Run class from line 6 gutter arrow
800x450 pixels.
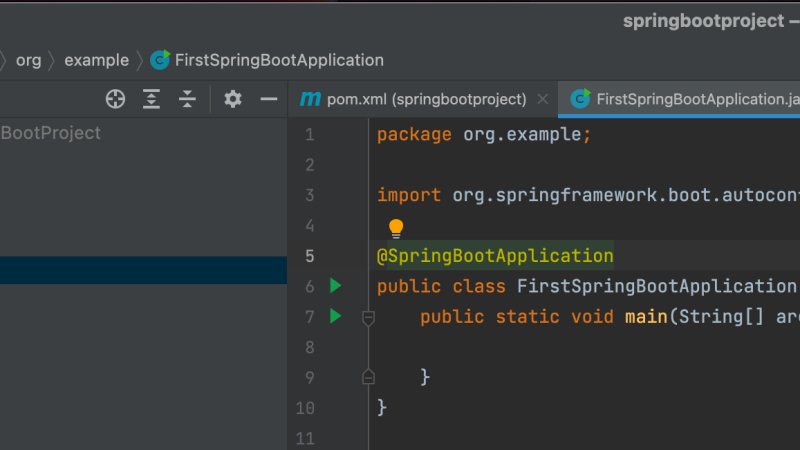[335, 286]
